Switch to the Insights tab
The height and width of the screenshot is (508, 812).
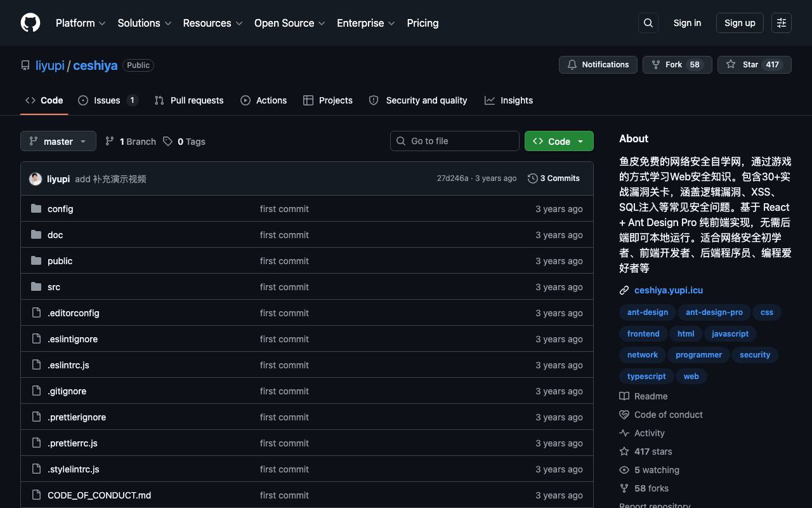pos(509,100)
